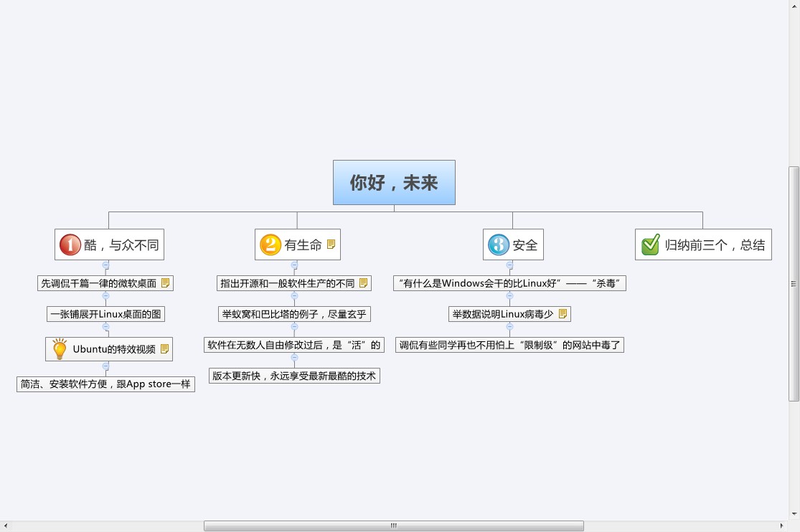800x532 pixels.
Task: Select subtopic “有什么是Windows会干的比Linux好”——“杀毒”
Action: [x=509, y=283]
